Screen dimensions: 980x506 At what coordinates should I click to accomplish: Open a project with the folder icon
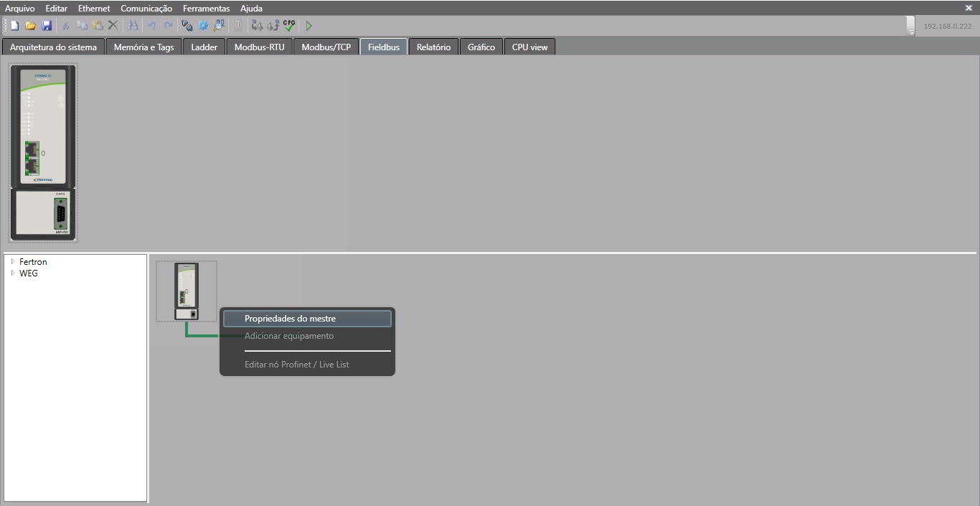click(x=30, y=26)
